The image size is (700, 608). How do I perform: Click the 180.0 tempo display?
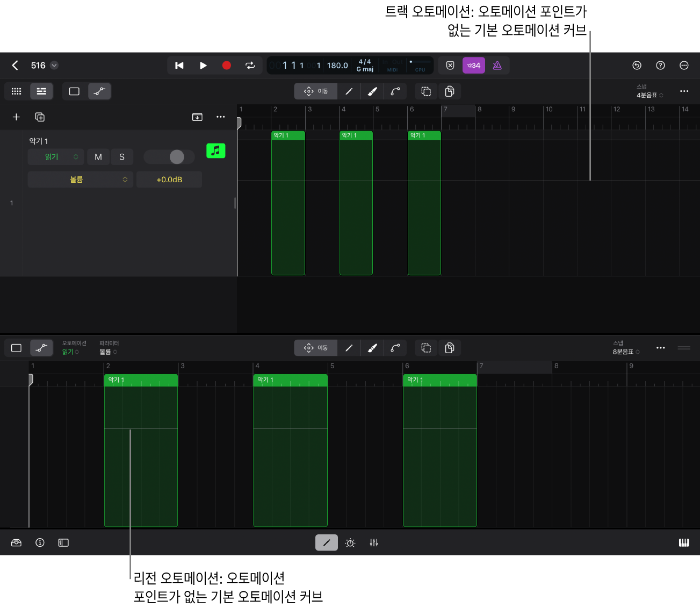pos(337,66)
